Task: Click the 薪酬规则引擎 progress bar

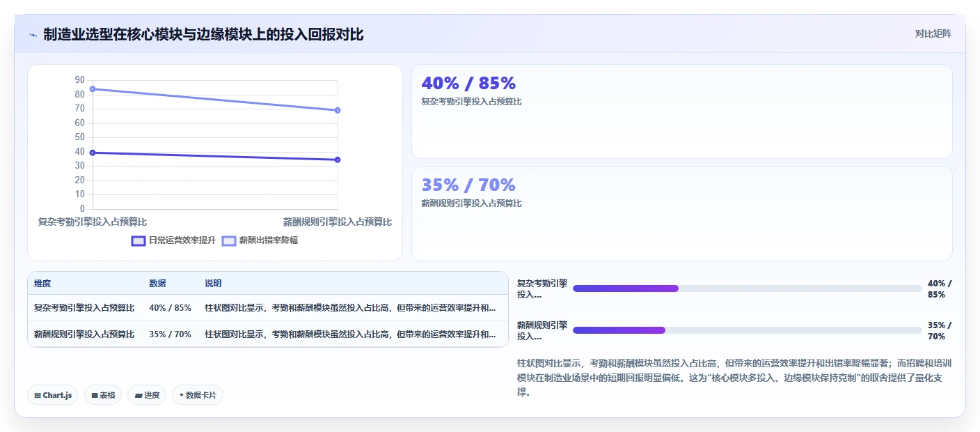Action: [747, 330]
